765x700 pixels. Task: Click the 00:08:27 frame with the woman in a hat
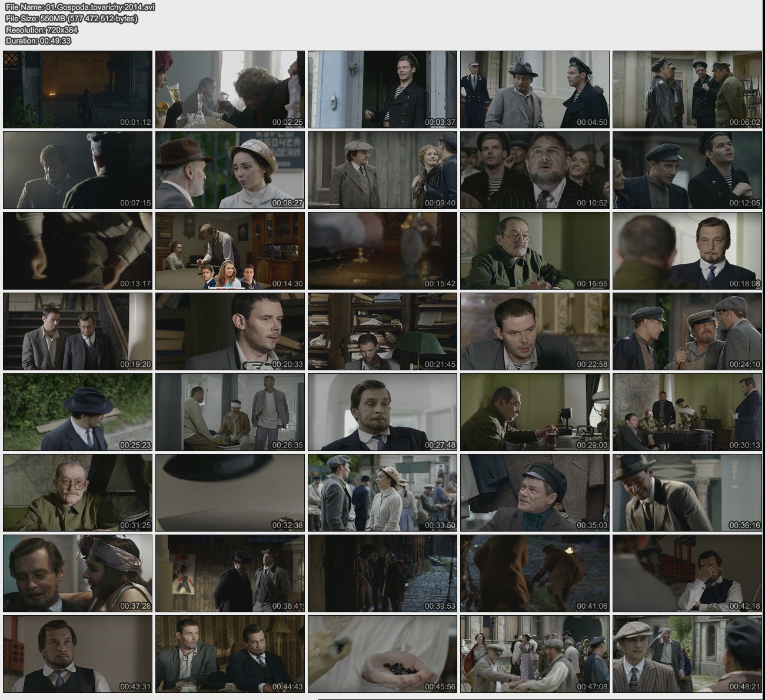(230, 170)
